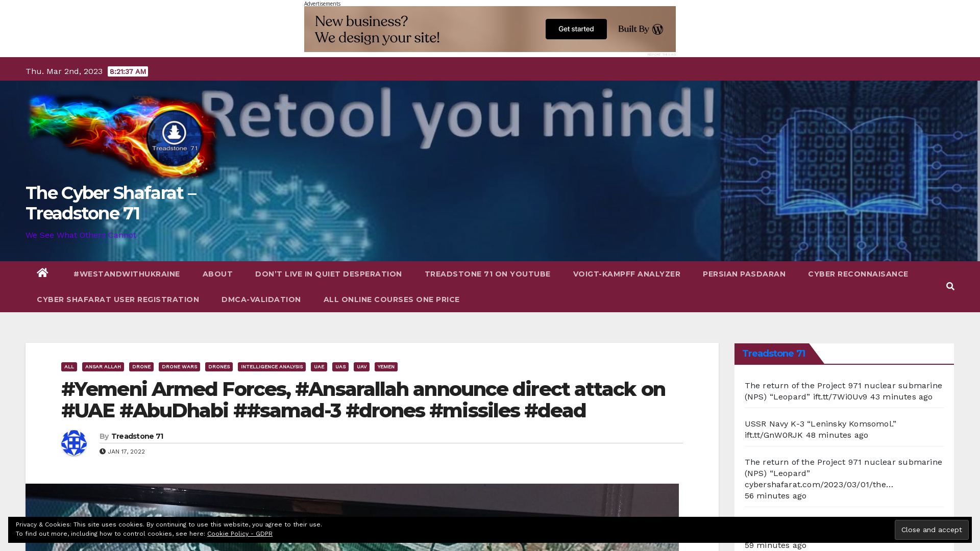980x551 pixels.
Task: Click the JAN 17, 2022 post date
Action: 126,452
